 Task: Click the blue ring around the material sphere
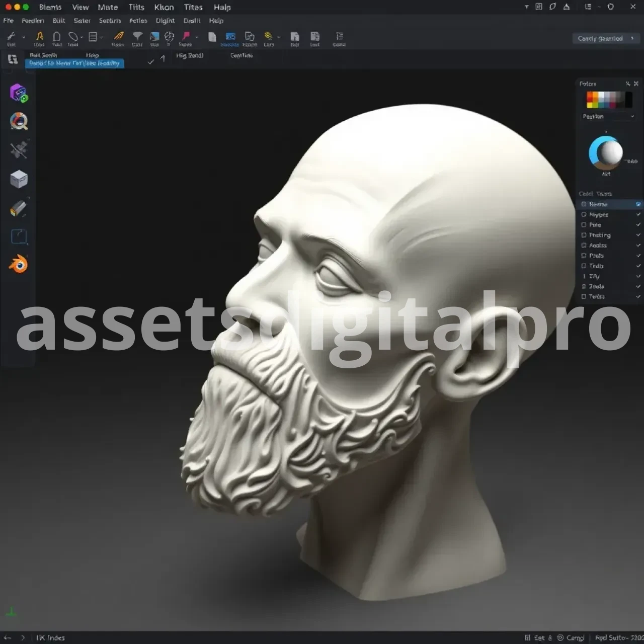point(593,152)
